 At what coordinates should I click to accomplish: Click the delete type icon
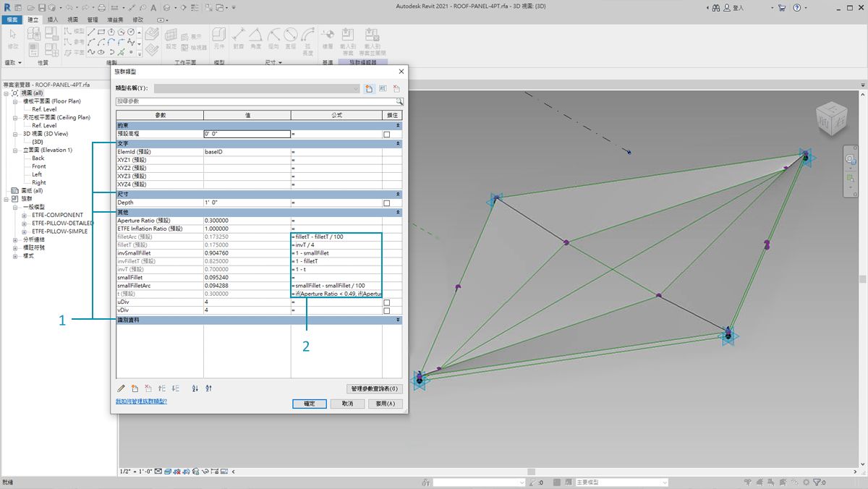click(396, 88)
